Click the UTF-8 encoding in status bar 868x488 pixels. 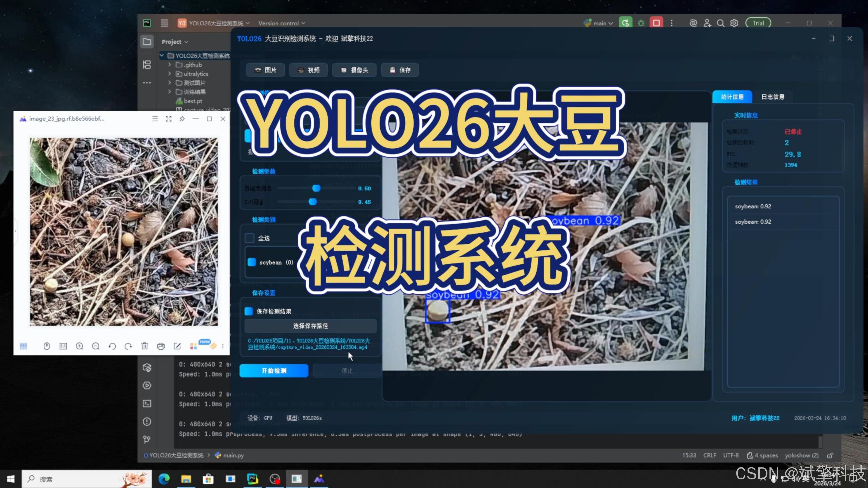point(731,455)
